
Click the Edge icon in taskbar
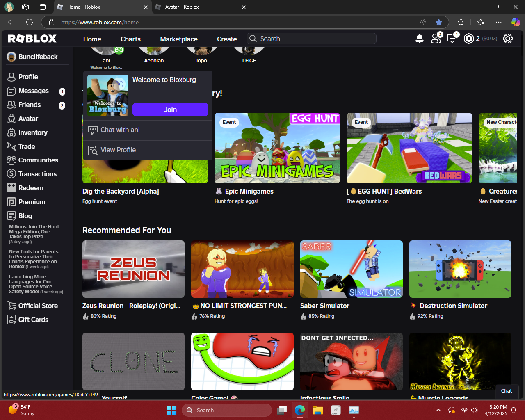[x=300, y=410]
